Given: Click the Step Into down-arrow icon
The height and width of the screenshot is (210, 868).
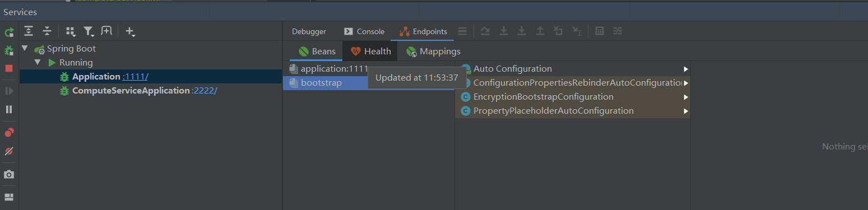Looking at the screenshot, I should [x=522, y=31].
